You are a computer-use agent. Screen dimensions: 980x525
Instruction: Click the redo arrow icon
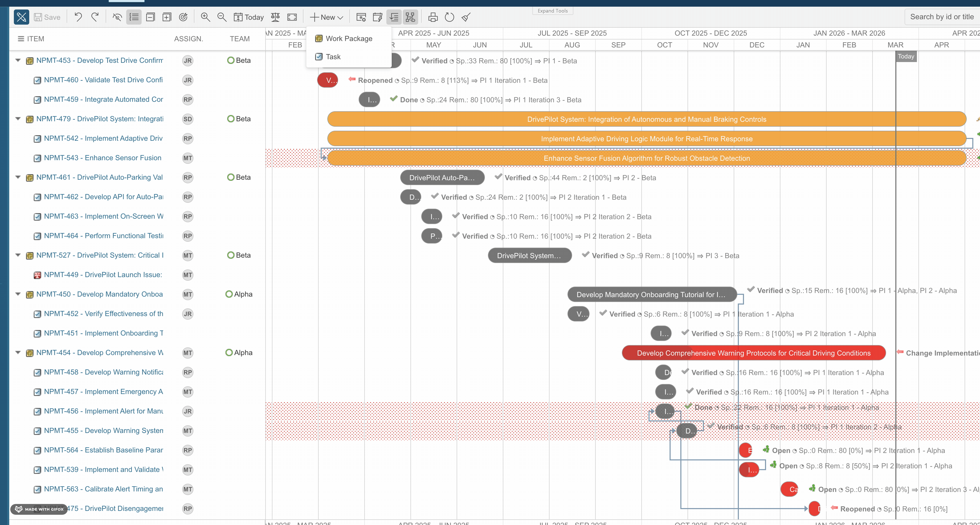tap(95, 17)
